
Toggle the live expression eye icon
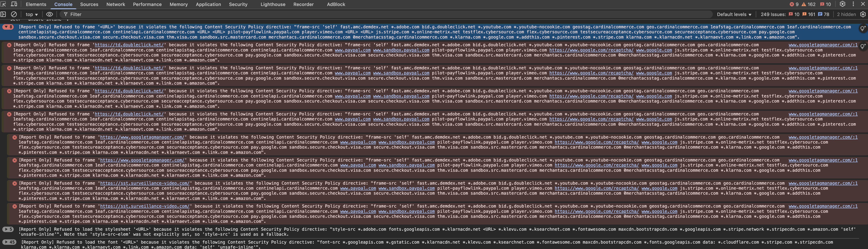(50, 14)
